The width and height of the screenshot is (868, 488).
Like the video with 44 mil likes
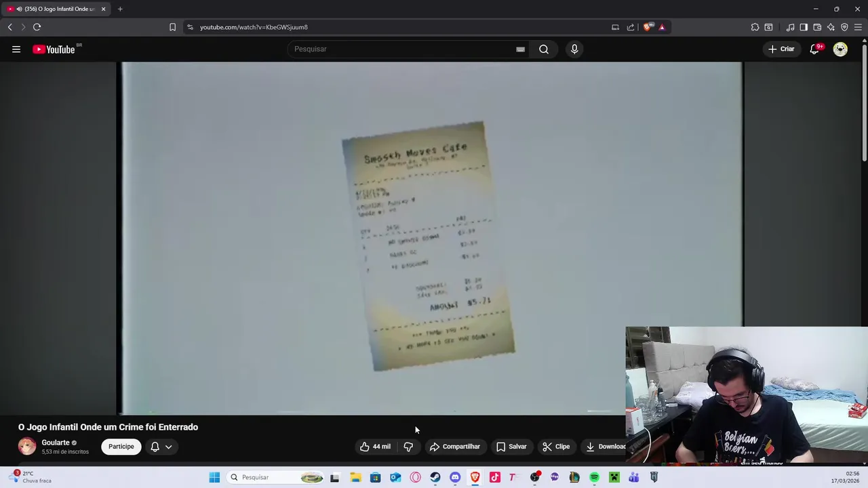pyautogui.click(x=375, y=447)
